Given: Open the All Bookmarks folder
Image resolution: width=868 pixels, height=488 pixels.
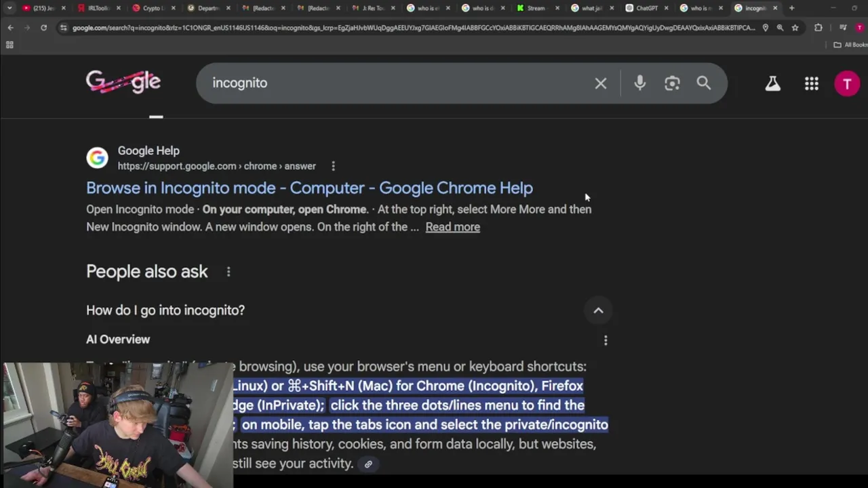Looking at the screenshot, I should (x=850, y=45).
